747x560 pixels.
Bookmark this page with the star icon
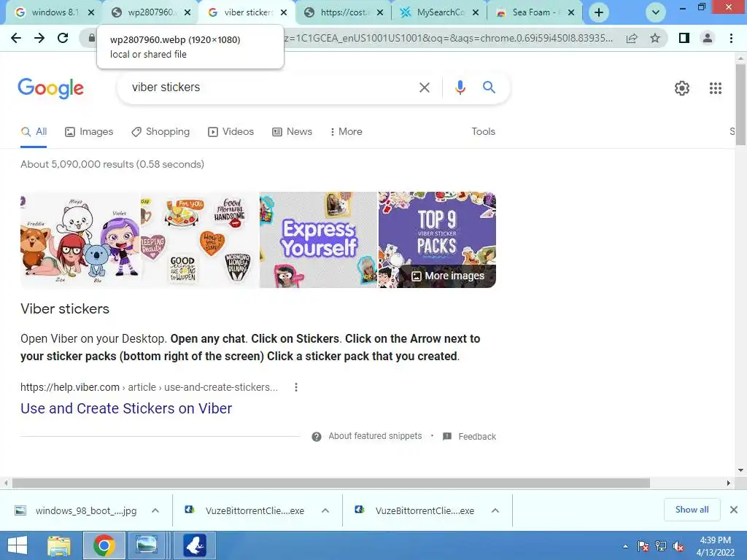click(x=655, y=38)
